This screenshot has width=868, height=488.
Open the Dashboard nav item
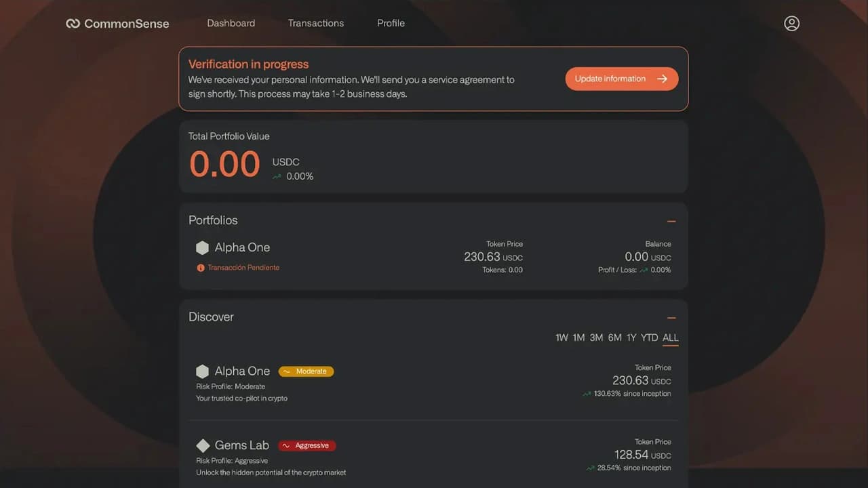231,23
